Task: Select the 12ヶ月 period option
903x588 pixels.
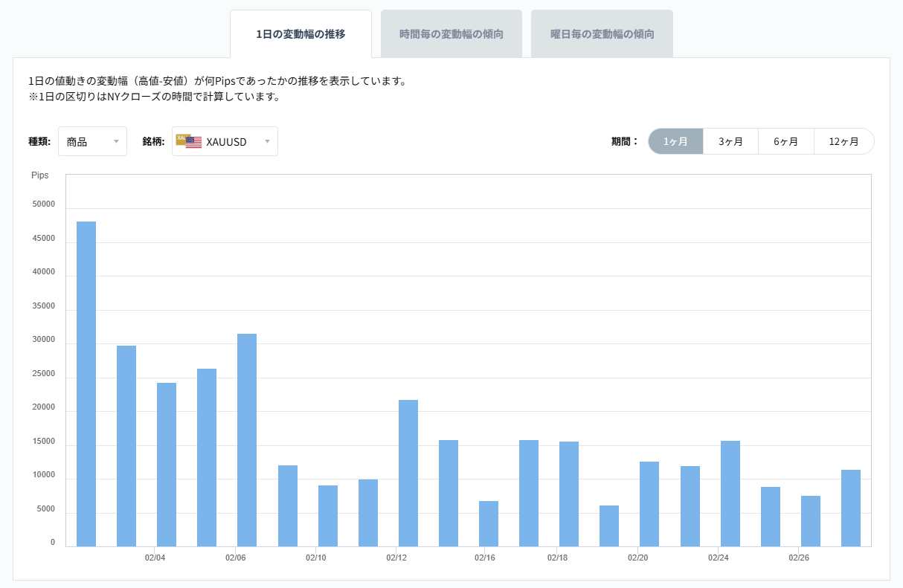Action: click(x=844, y=141)
